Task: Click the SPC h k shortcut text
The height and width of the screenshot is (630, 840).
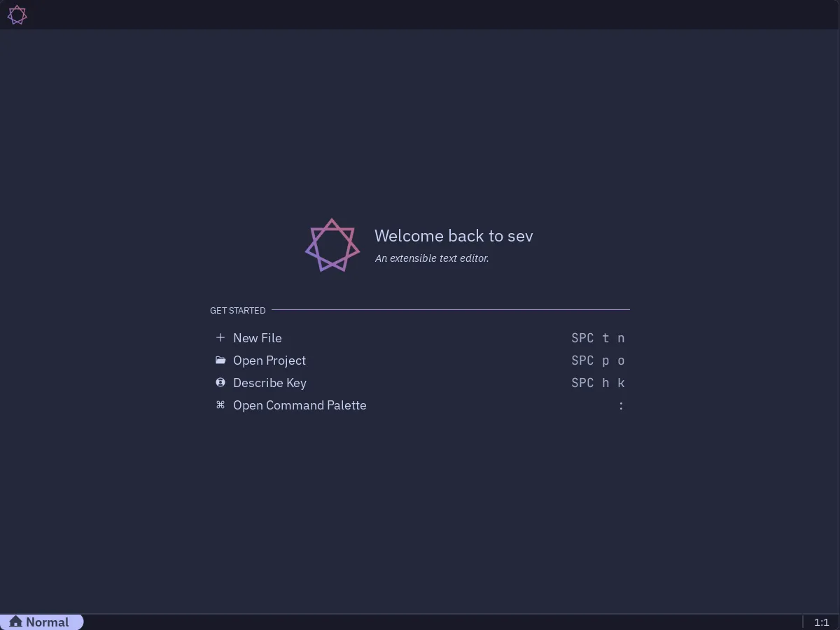Action: [598, 382]
